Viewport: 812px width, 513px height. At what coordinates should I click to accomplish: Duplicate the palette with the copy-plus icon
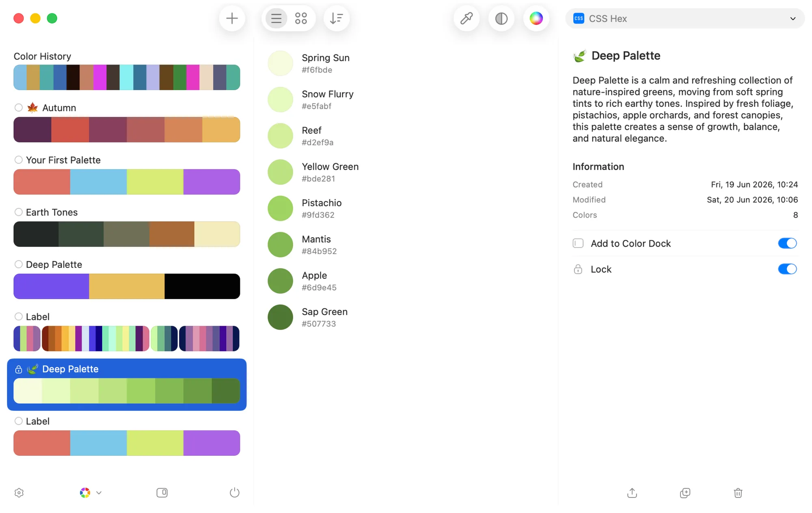pyautogui.click(x=685, y=493)
